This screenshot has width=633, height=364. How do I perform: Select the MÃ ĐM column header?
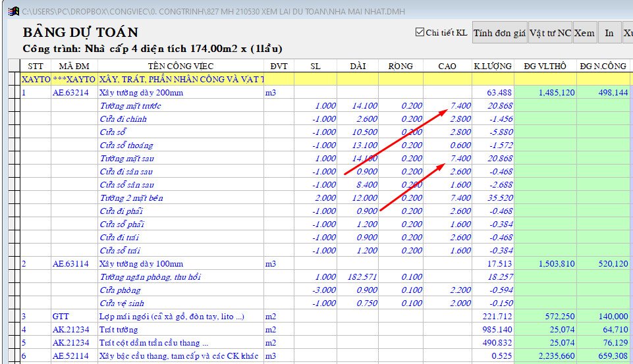coord(74,66)
